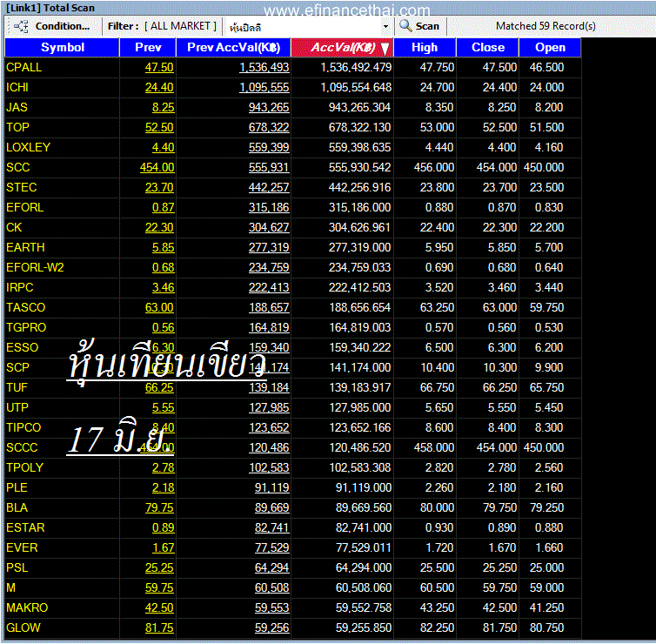The image size is (656, 644).
Task: Select the EFORL symbol
Action: pyautogui.click(x=24, y=207)
